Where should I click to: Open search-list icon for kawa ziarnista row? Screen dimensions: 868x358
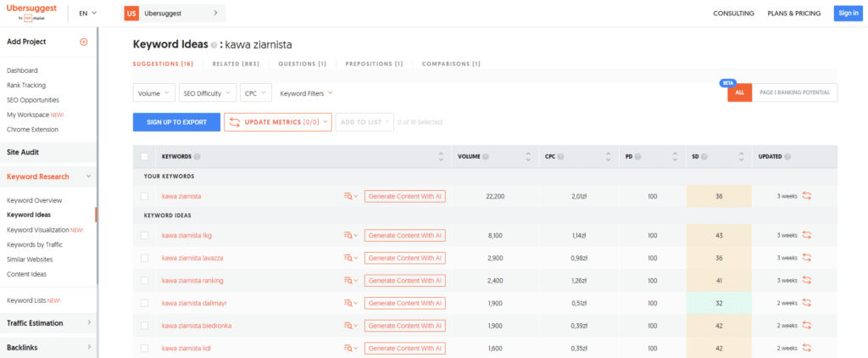[350, 196]
